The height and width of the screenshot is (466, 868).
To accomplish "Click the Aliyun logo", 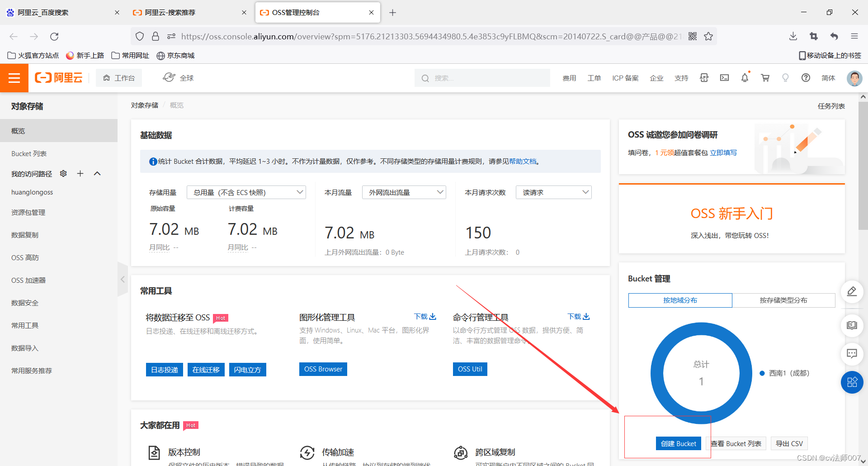I will click(59, 78).
